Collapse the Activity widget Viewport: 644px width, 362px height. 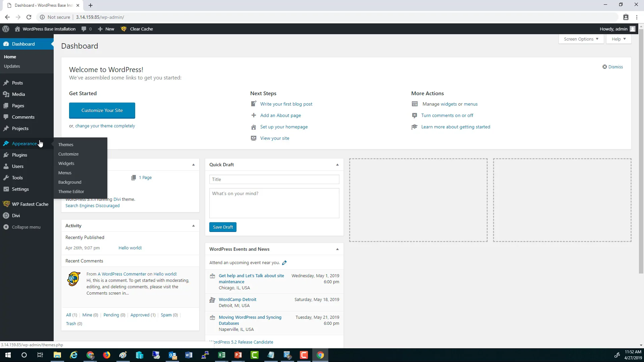(194, 226)
